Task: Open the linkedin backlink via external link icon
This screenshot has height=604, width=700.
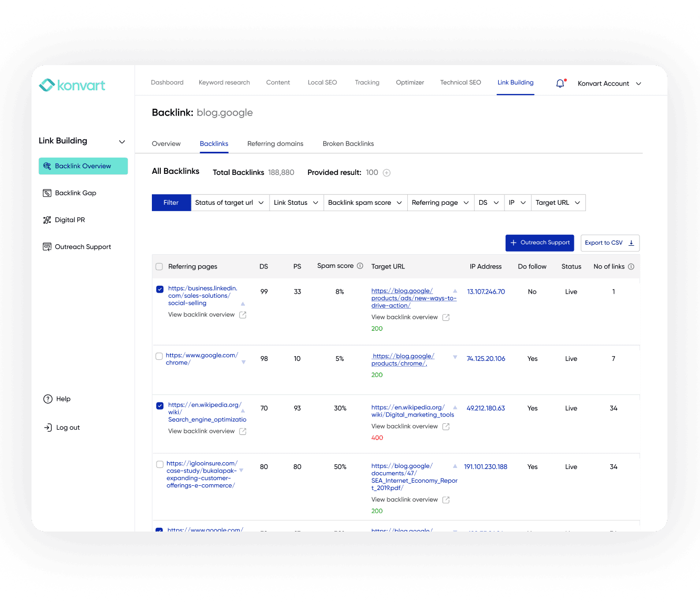Action: click(242, 314)
